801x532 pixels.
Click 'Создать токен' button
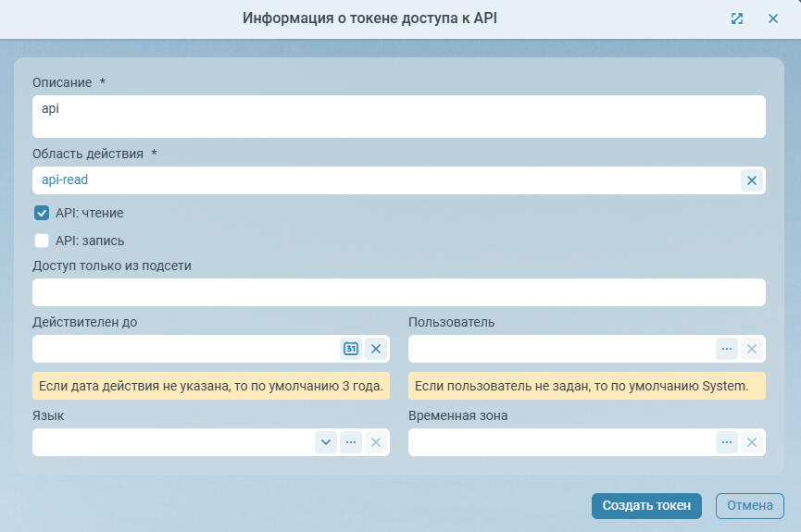[x=646, y=505]
